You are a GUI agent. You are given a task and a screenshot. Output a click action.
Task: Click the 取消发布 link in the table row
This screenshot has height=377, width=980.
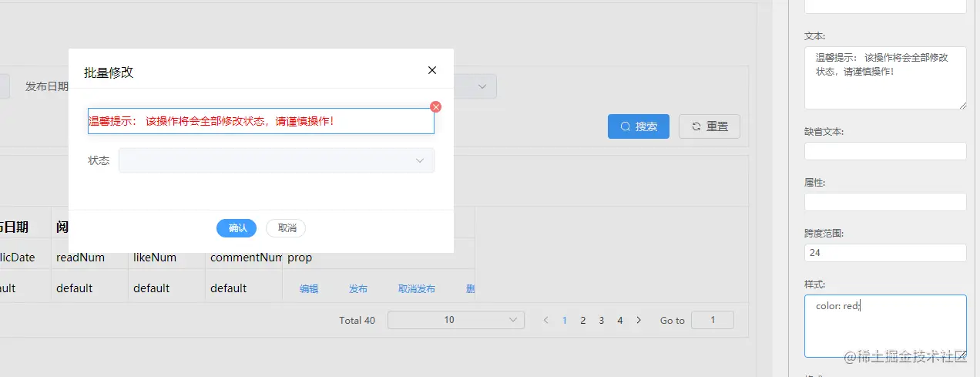click(x=417, y=289)
